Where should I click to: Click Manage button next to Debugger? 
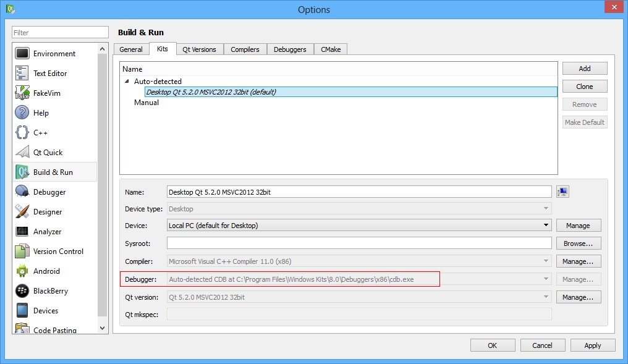coord(579,279)
